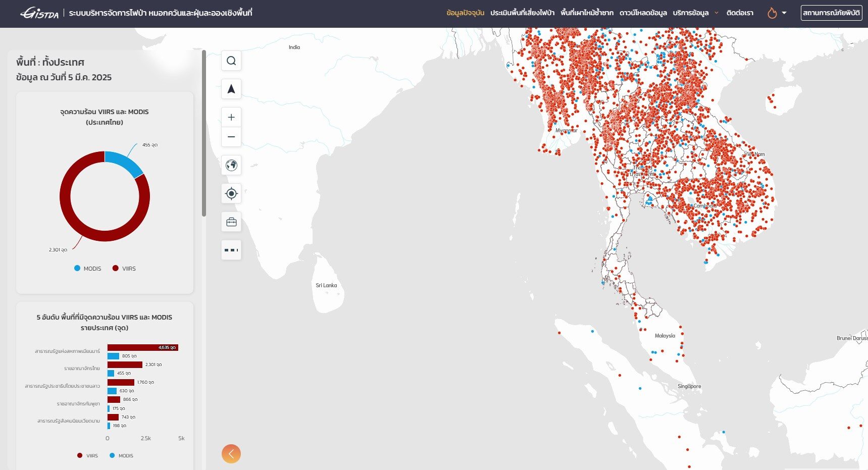Image resolution: width=868 pixels, height=470 pixels.
Task: Click the north arrow compass icon
Action: pyautogui.click(x=231, y=89)
